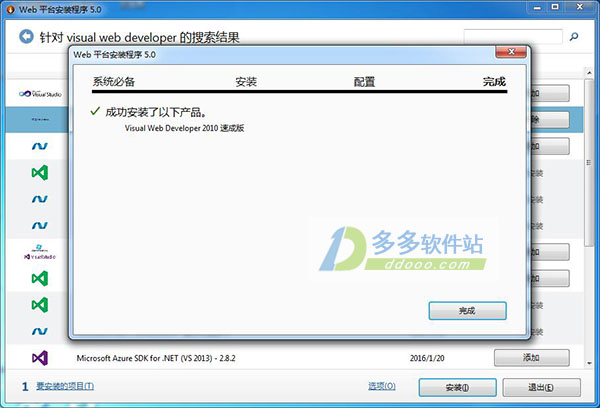Click the purple Visual Studio icon of Azure SDK row

[40, 358]
